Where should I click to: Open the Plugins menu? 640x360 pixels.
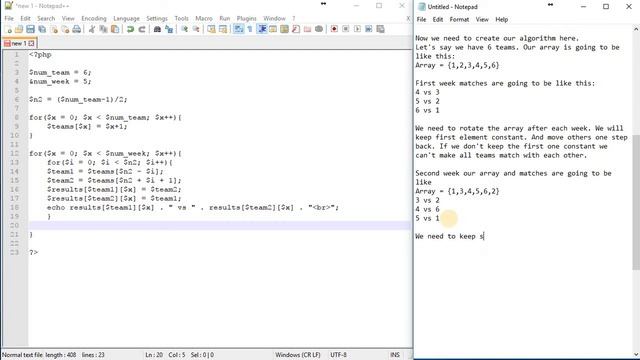(247, 18)
